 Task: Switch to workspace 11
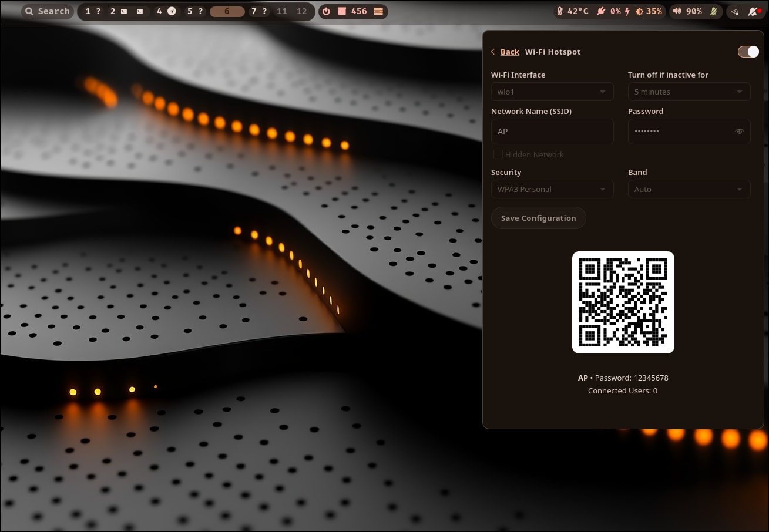282,11
